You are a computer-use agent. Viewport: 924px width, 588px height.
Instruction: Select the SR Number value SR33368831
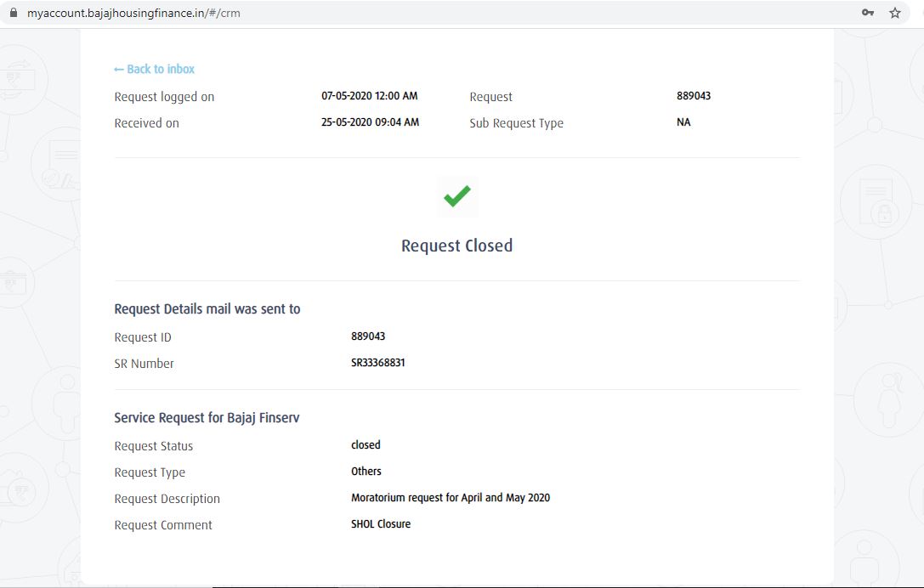377,363
